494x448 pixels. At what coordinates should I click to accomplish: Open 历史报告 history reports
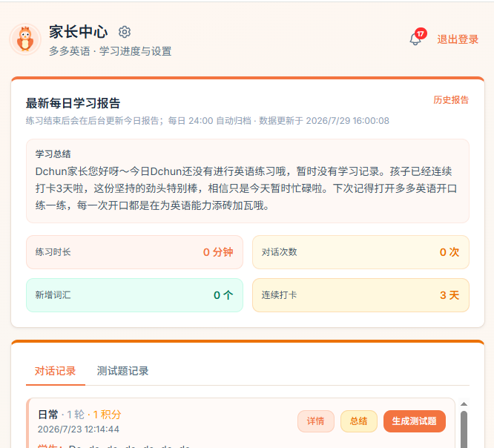[x=451, y=100]
